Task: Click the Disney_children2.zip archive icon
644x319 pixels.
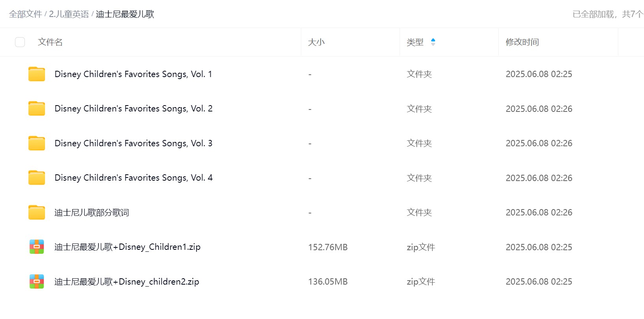Action: click(x=37, y=281)
